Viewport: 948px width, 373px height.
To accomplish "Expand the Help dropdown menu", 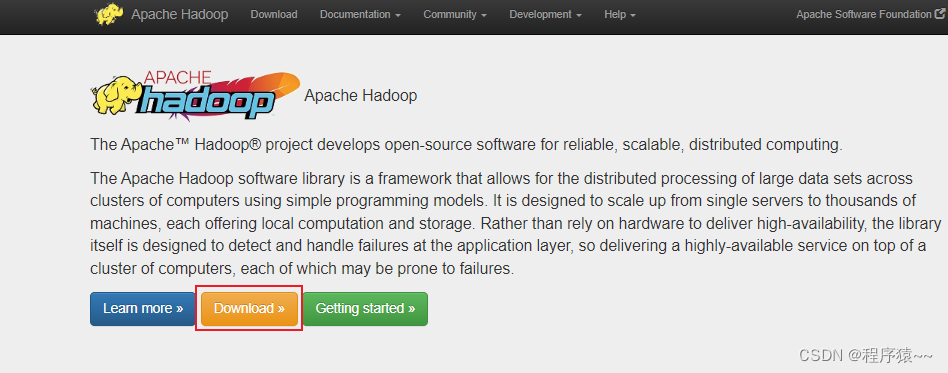I will coord(620,15).
